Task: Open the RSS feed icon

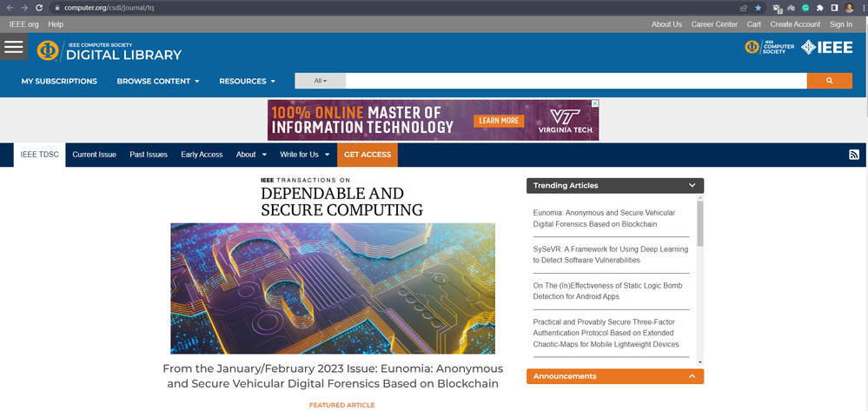Action: (x=853, y=155)
